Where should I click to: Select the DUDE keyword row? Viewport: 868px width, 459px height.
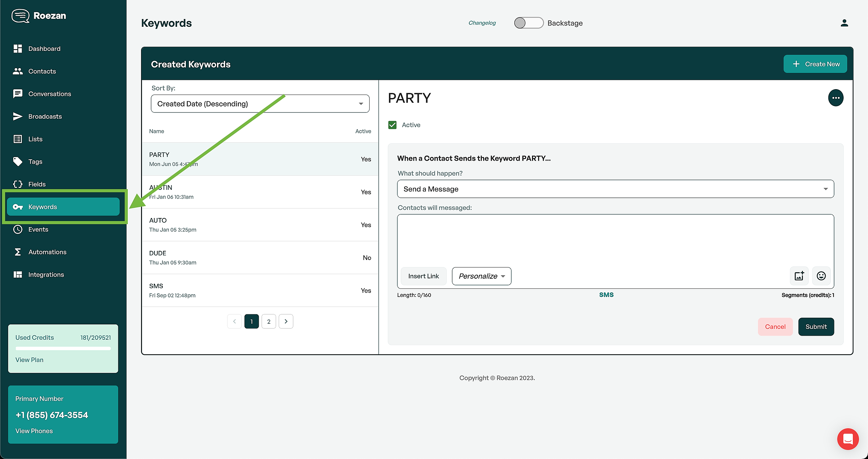tap(260, 258)
